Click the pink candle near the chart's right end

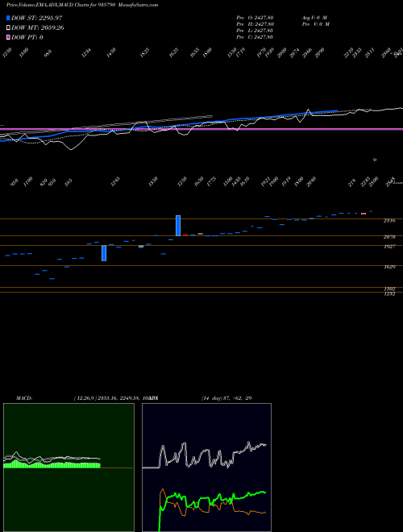pyautogui.click(x=364, y=214)
